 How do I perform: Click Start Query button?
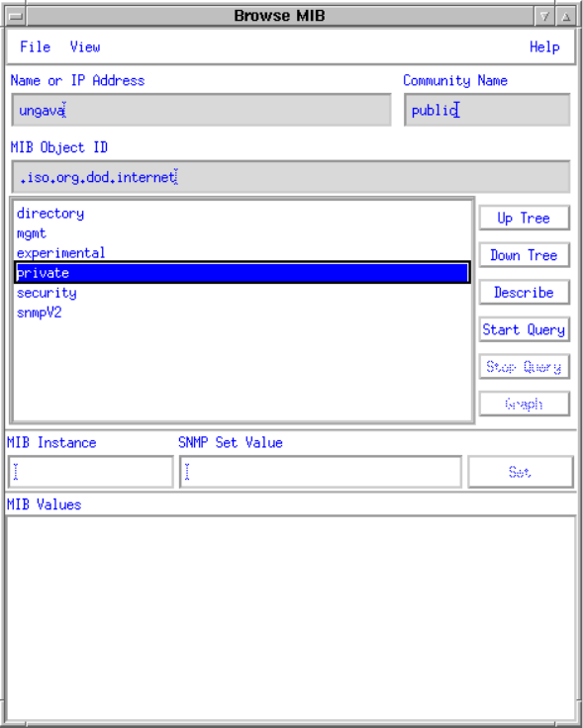click(524, 329)
